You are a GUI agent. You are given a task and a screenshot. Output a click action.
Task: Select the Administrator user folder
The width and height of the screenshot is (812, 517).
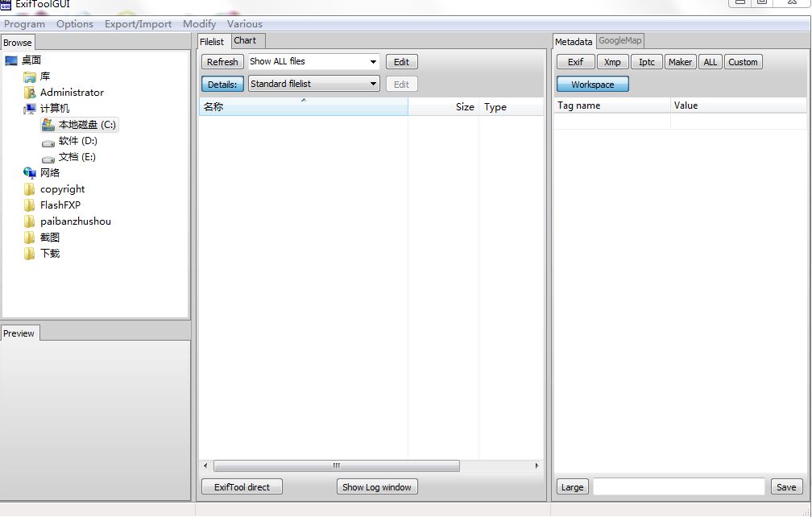[x=73, y=92]
